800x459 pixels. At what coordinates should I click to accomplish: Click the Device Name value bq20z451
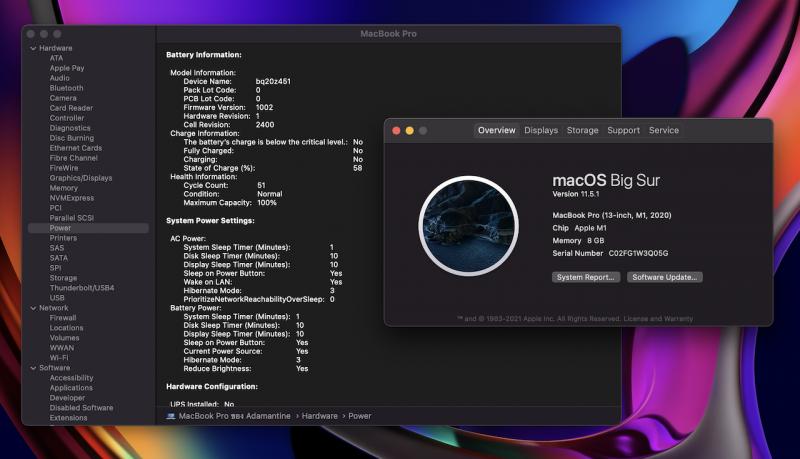tap(273, 82)
